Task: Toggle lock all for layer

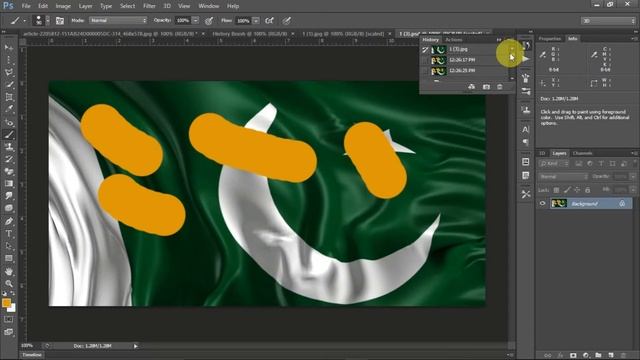Action: [x=588, y=190]
